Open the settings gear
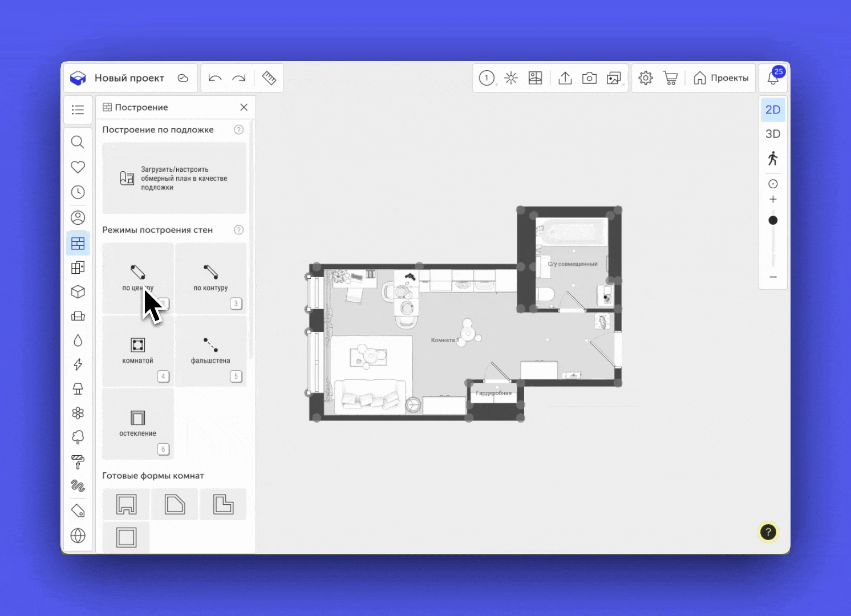851x616 pixels. click(646, 78)
